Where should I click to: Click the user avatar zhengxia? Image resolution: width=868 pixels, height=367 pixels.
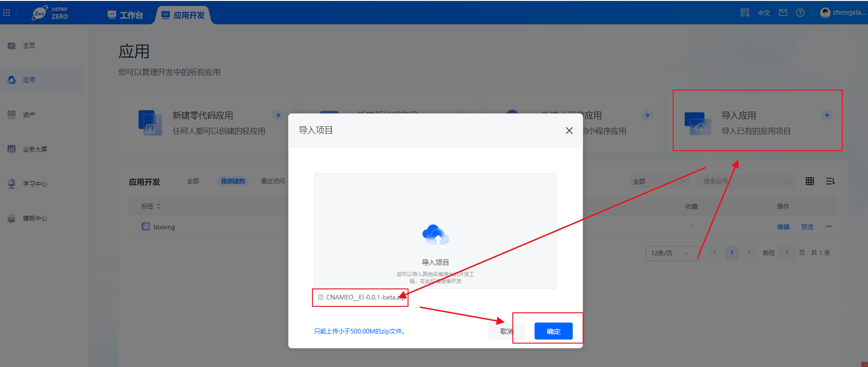click(825, 13)
